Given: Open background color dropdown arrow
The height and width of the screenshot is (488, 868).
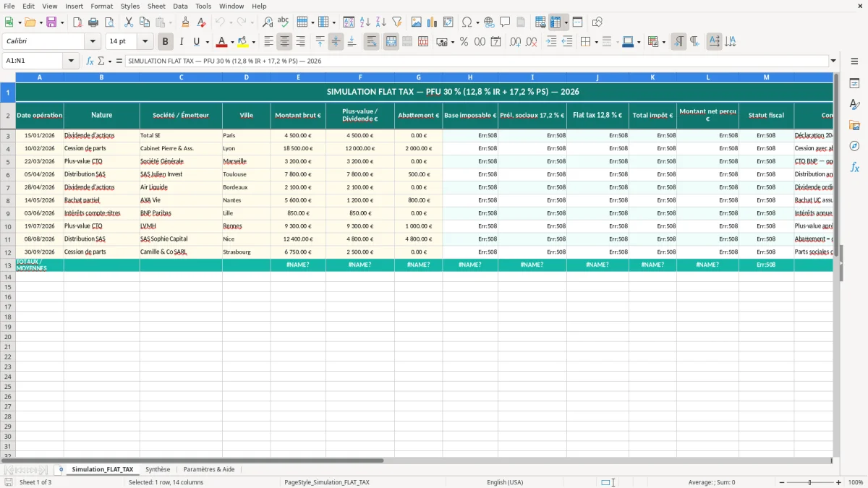Looking at the screenshot, I should pyautogui.click(x=254, y=42).
